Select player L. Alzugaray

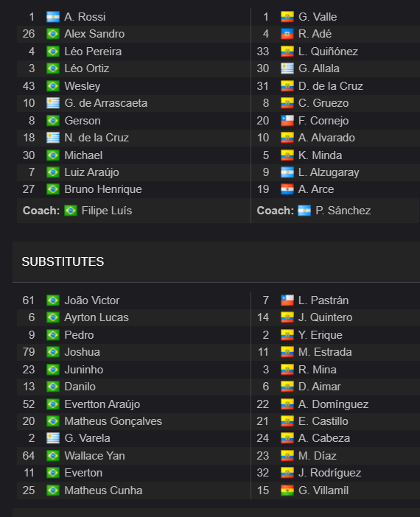coord(329,172)
